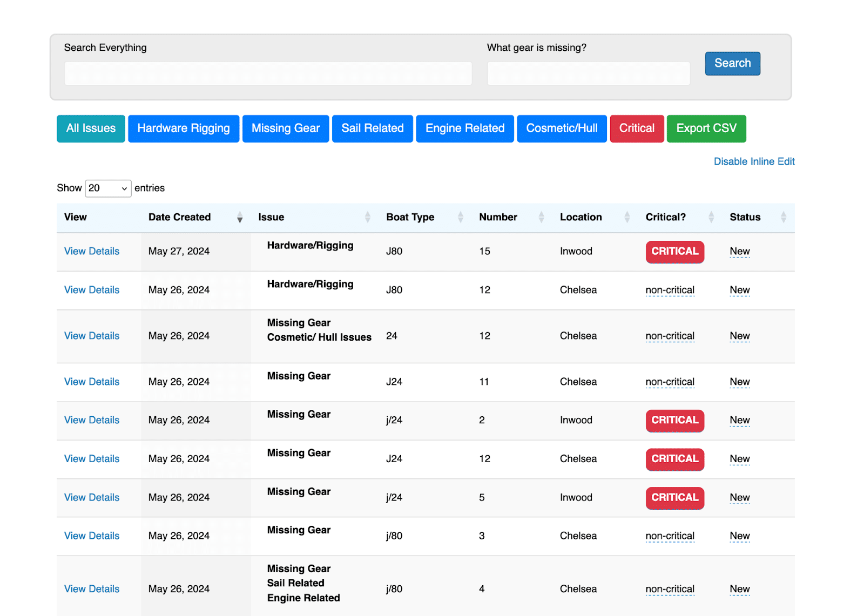Edit New status for May 27 issue

[739, 251]
